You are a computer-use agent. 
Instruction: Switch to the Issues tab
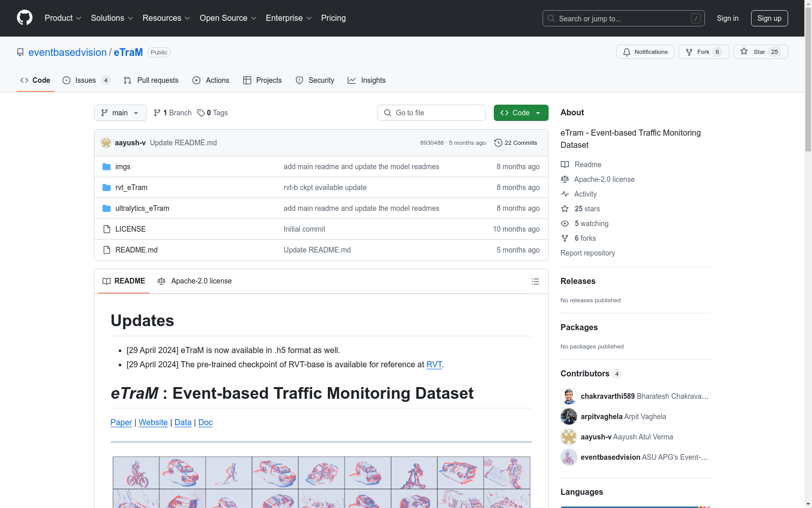tap(86, 80)
